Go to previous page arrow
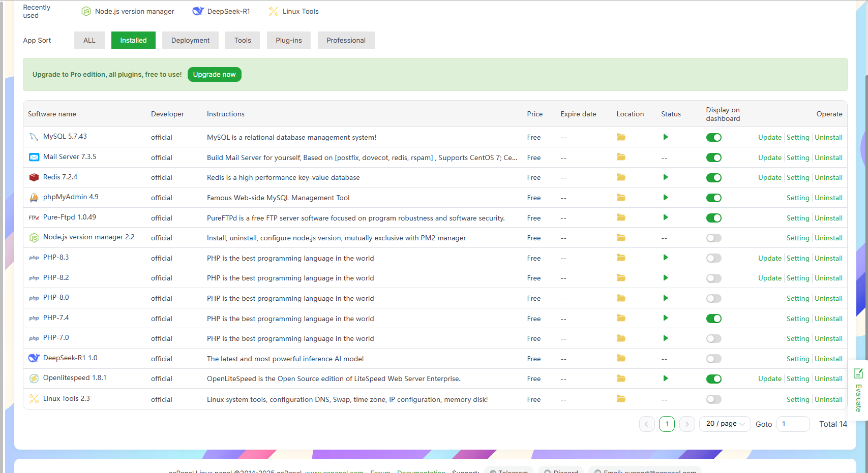Image resolution: width=868 pixels, height=473 pixels. coord(646,424)
